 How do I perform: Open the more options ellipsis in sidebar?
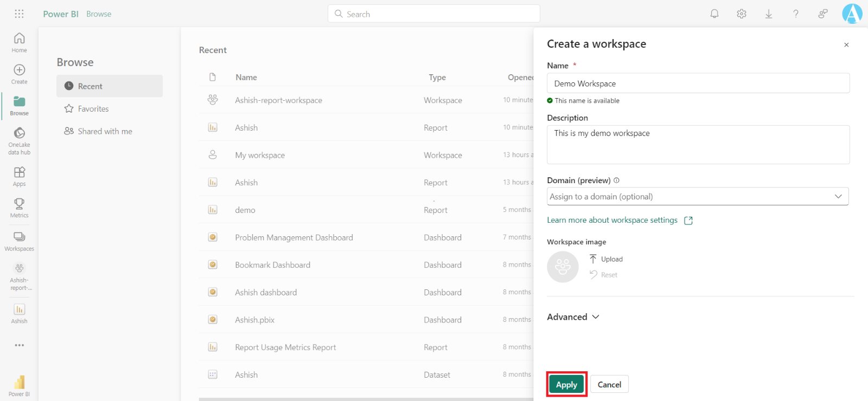pyautogui.click(x=19, y=345)
